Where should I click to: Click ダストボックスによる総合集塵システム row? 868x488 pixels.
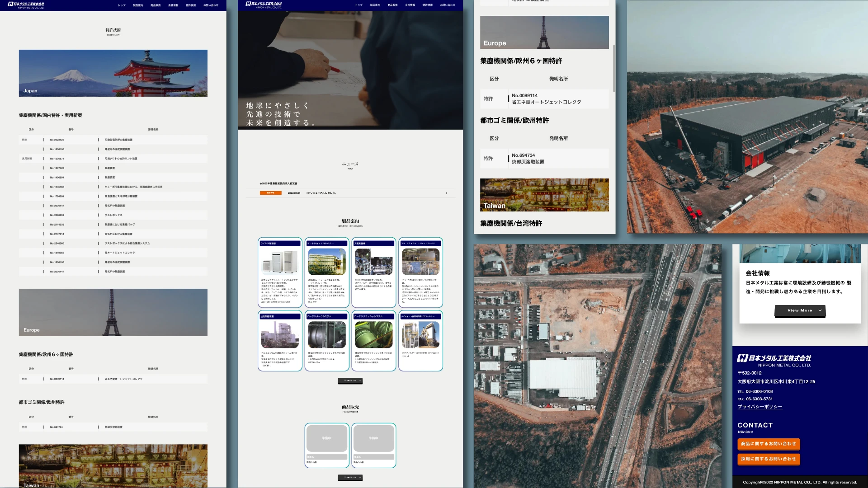(113, 243)
